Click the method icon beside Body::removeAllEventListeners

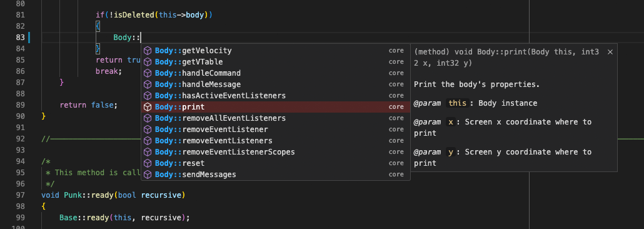148,118
